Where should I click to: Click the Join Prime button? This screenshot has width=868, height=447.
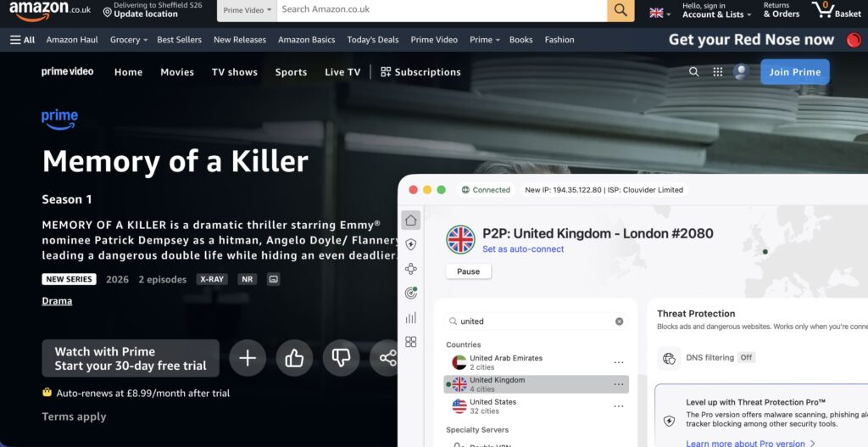click(795, 72)
